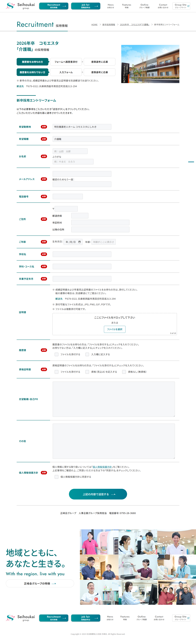This screenshot has width=196, height=644.
Task: Click the file drop zone for 証明書
Action: pos(115,324)
